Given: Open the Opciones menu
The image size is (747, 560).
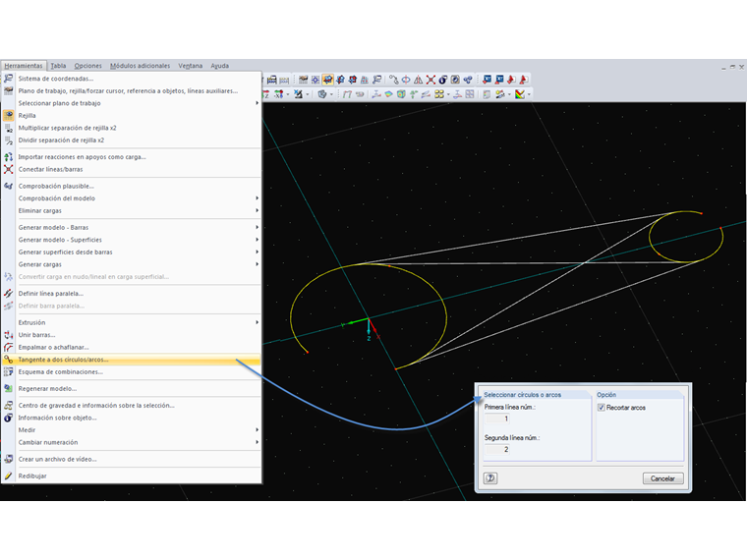Looking at the screenshot, I should click(87, 66).
